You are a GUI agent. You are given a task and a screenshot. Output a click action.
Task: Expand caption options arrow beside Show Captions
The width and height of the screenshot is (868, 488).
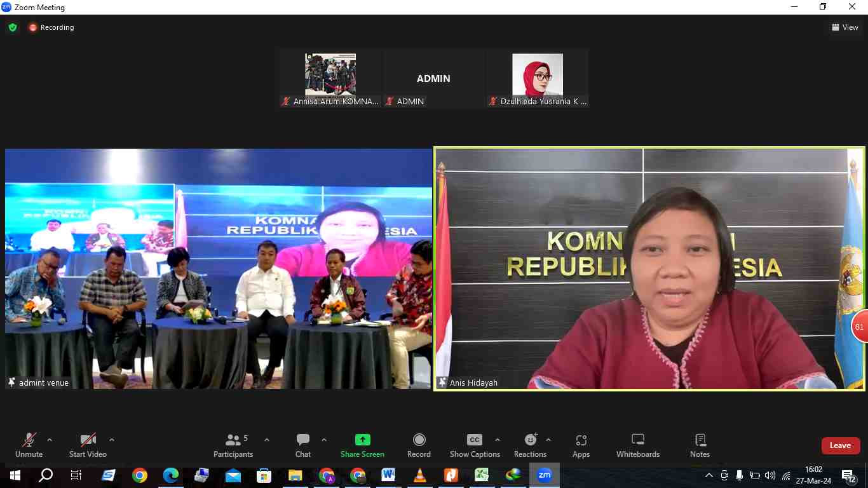[498, 440]
